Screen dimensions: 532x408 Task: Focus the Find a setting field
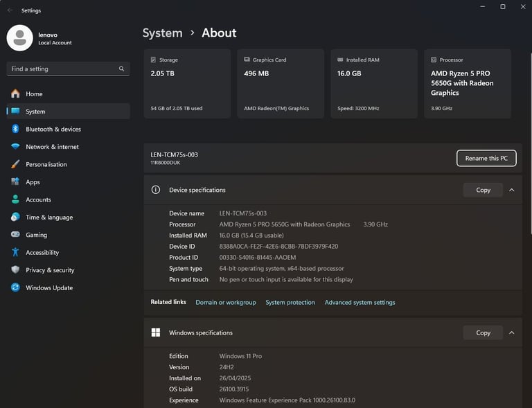click(68, 69)
